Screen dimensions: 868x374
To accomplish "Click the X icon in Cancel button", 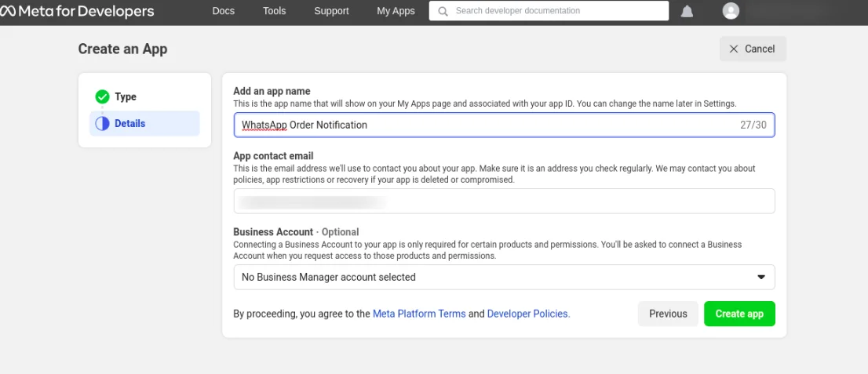I will 734,49.
